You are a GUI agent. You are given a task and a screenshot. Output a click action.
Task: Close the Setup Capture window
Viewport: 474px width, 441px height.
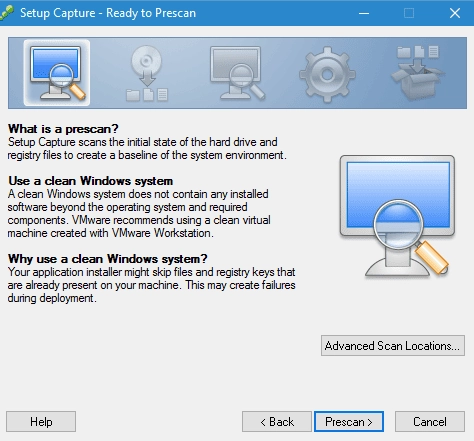click(455, 13)
